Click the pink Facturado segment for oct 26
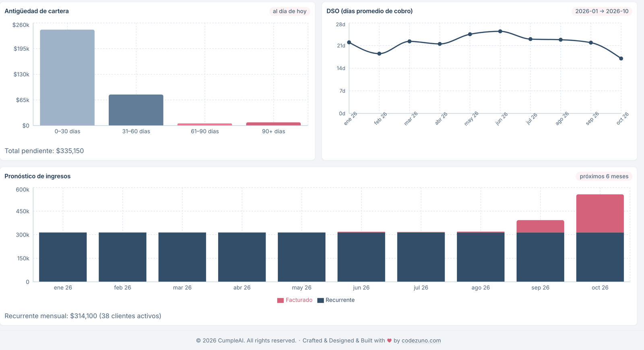The height and width of the screenshot is (350, 644). [x=600, y=214]
